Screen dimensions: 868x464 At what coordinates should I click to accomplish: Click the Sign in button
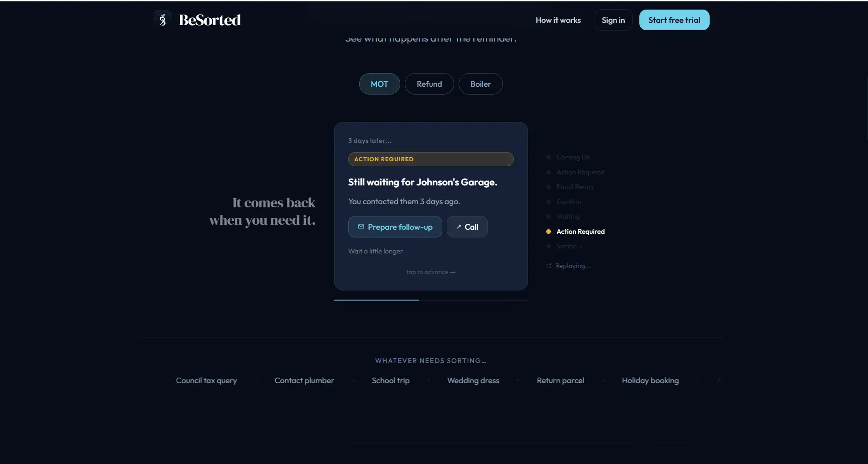613,20
